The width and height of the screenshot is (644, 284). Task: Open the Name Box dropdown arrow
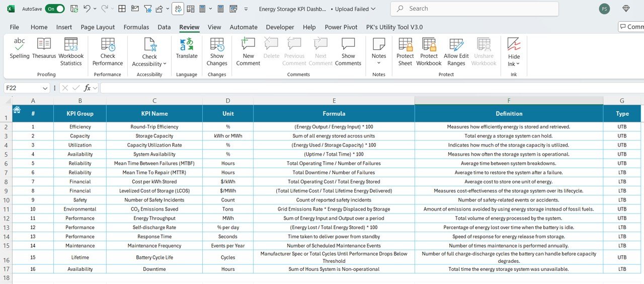pos(45,88)
